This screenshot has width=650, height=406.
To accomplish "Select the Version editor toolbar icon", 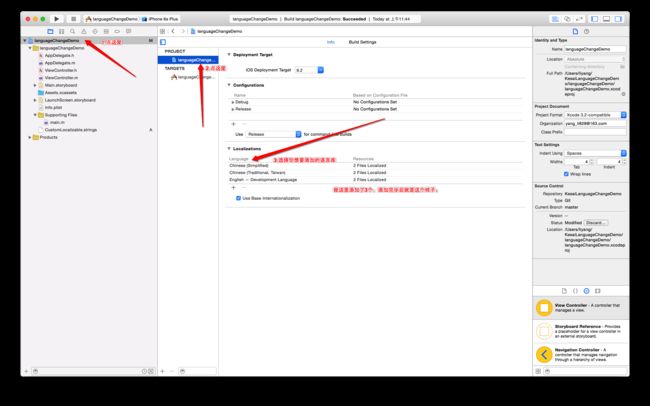I will 579,19.
